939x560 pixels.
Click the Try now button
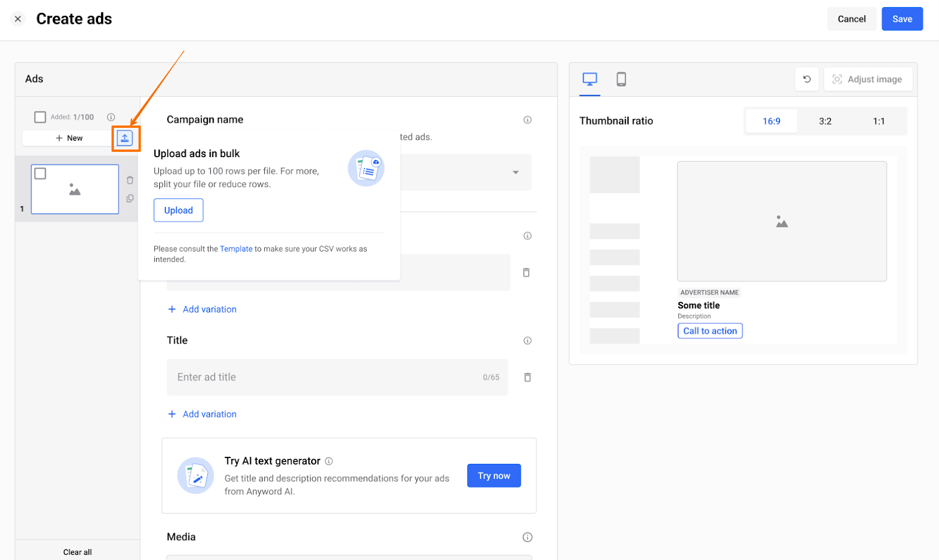point(494,476)
